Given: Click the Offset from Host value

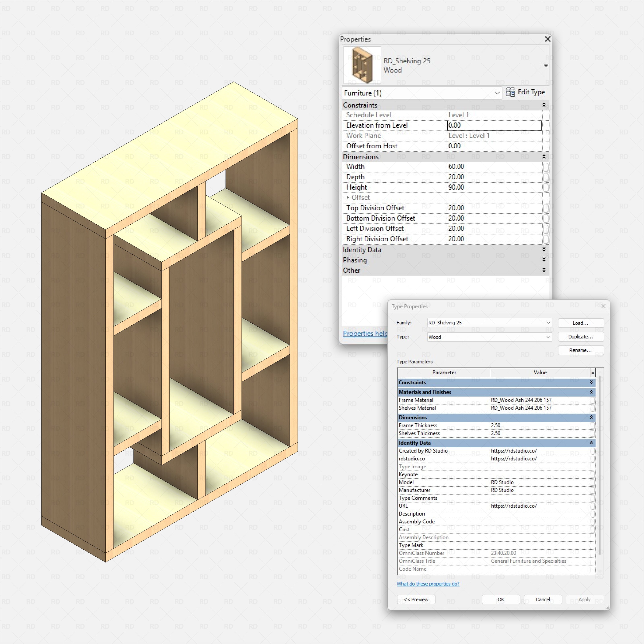Looking at the screenshot, I should pyautogui.click(x=494, y=146).
